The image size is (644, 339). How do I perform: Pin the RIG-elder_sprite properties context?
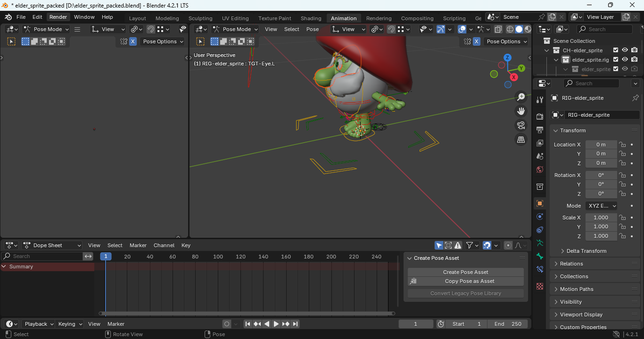[x=635, y=98]
